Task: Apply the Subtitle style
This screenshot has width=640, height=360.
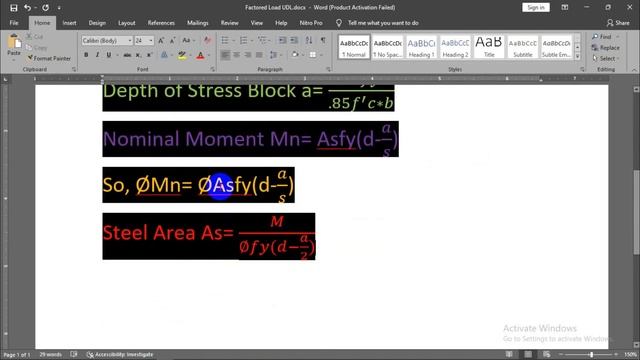Action: point(523,47)
